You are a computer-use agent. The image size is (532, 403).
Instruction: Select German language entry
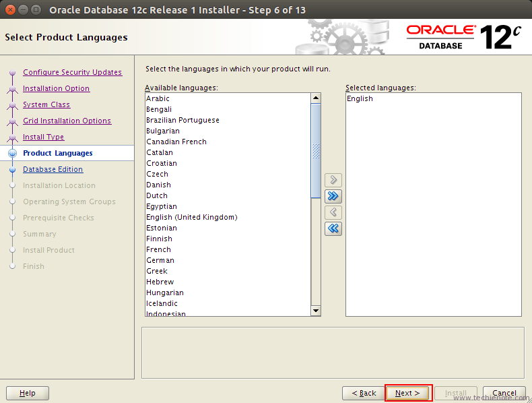[228, 260]
